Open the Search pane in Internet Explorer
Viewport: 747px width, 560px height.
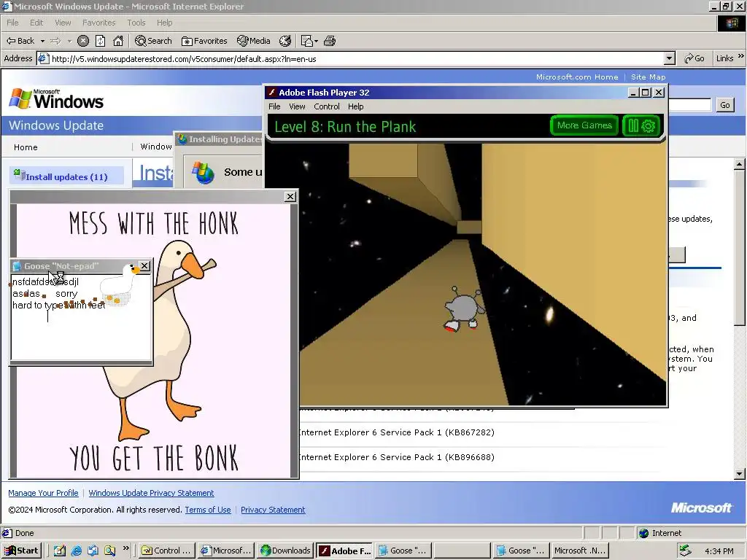pos(153,41)
